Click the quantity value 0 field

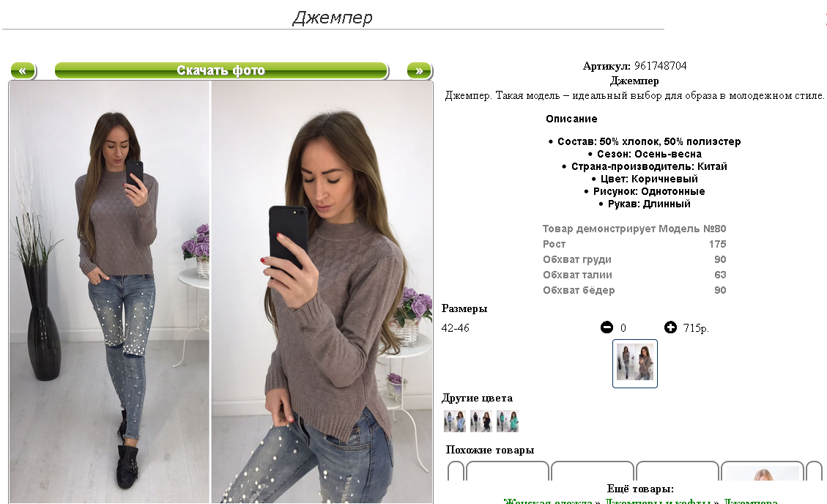tap(623, 328)
